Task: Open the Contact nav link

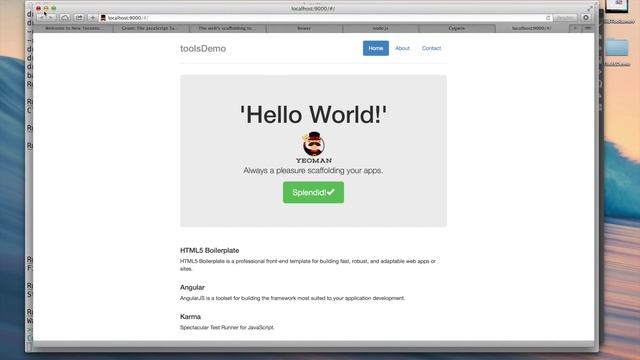Action: tap(431, 48)
